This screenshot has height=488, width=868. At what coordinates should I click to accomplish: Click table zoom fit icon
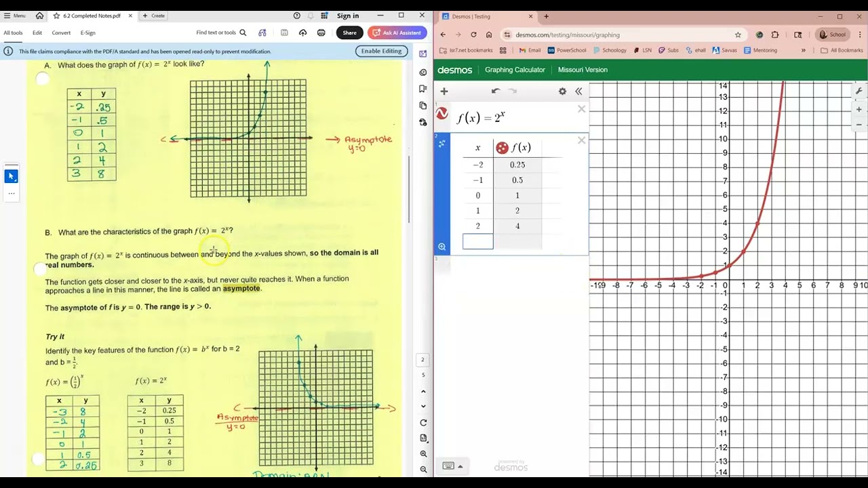[x=441, y=247]
